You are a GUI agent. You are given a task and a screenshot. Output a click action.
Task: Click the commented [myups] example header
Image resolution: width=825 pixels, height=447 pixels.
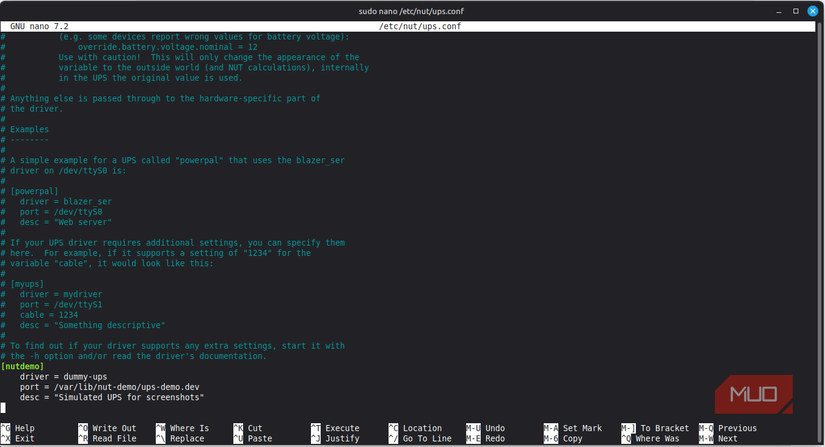(x=23, y=284)
